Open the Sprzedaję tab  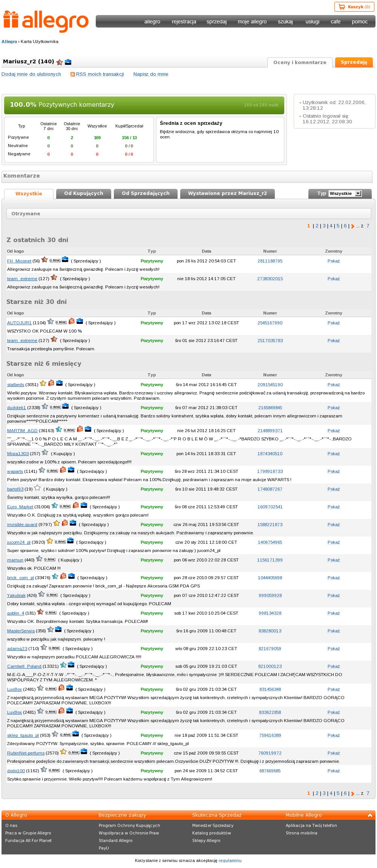point(354,62)
